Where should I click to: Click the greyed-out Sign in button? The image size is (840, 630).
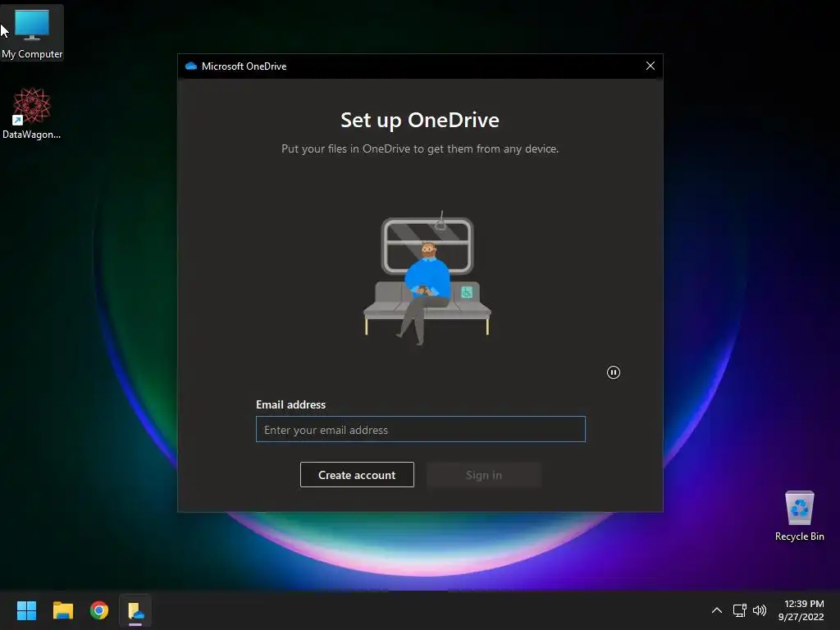click(484, 475)
